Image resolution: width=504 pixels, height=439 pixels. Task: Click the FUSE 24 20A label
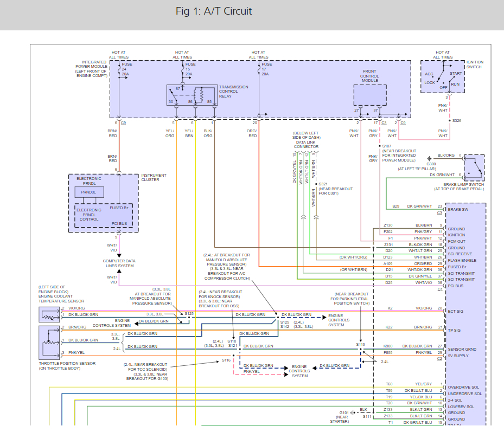click(126, 69)
